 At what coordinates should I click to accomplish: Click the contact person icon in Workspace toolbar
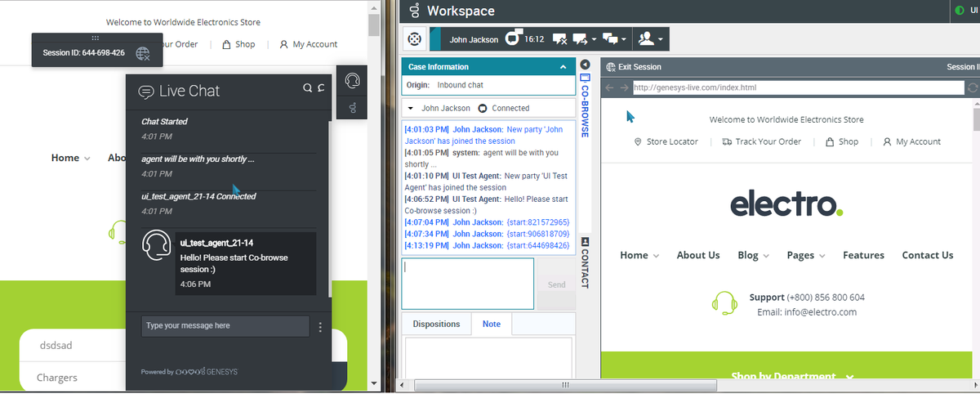[646, 39]
